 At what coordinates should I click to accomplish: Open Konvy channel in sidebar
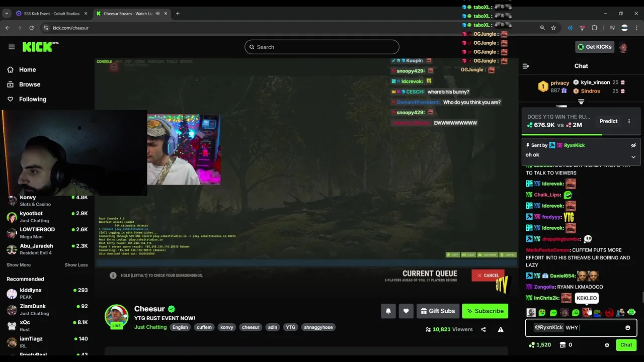[x=48, y=201]
